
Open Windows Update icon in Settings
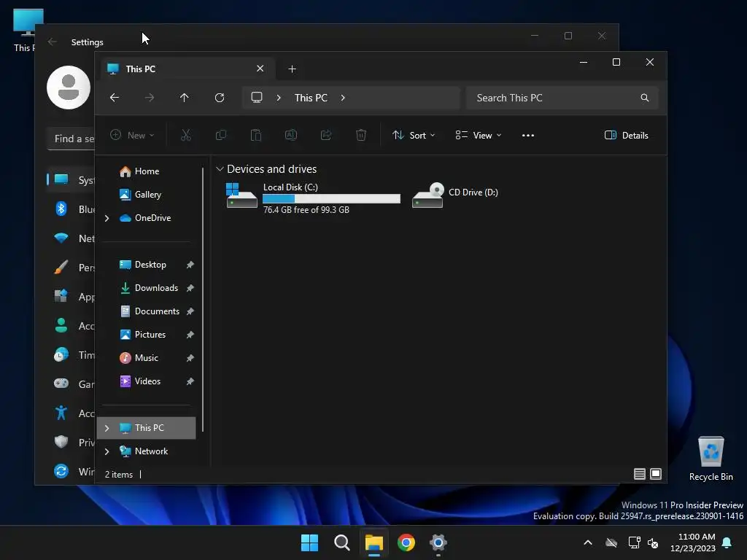coord(61,471)
